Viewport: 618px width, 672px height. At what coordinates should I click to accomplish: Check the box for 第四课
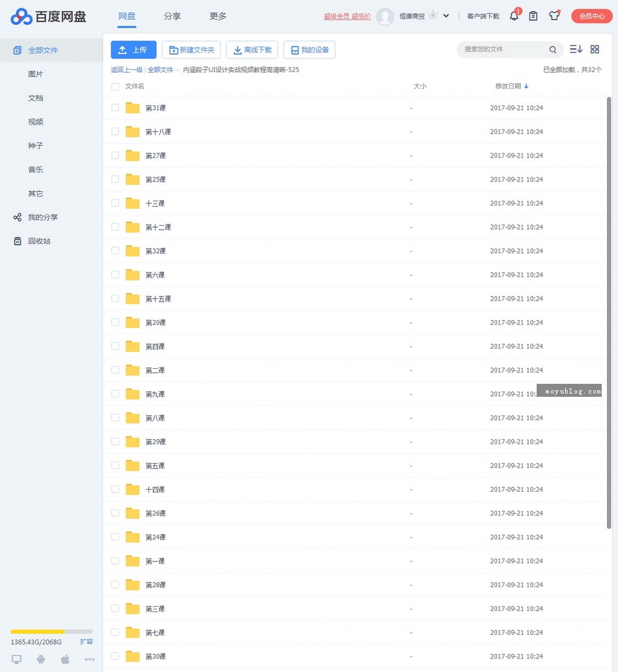point(115,346)
